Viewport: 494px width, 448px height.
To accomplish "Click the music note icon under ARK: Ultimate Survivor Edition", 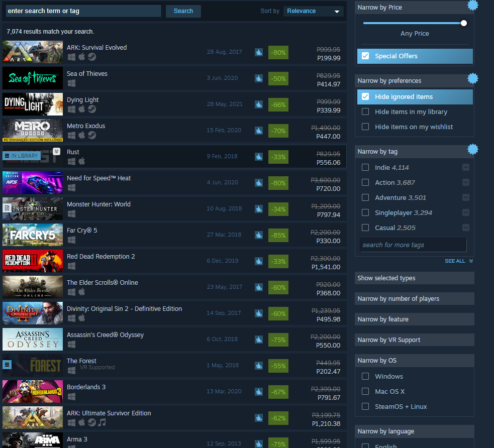I will [102, 422].
